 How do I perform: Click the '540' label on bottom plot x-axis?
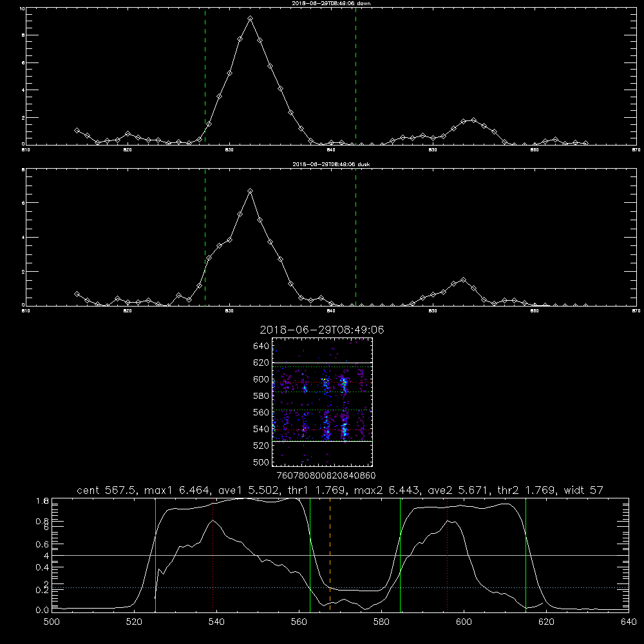click(x=216, y=622)
